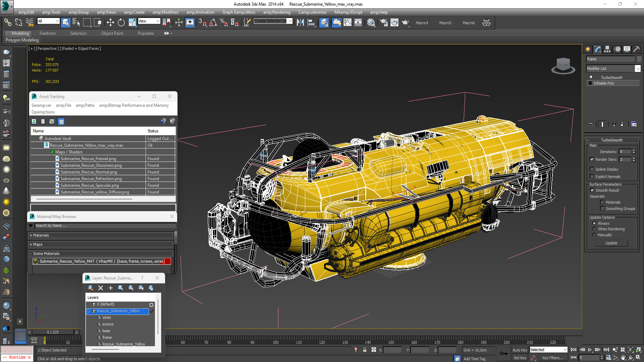644x362 pixels.
Task: Enable the Explicit Normals checkbox
Action: 592,177
